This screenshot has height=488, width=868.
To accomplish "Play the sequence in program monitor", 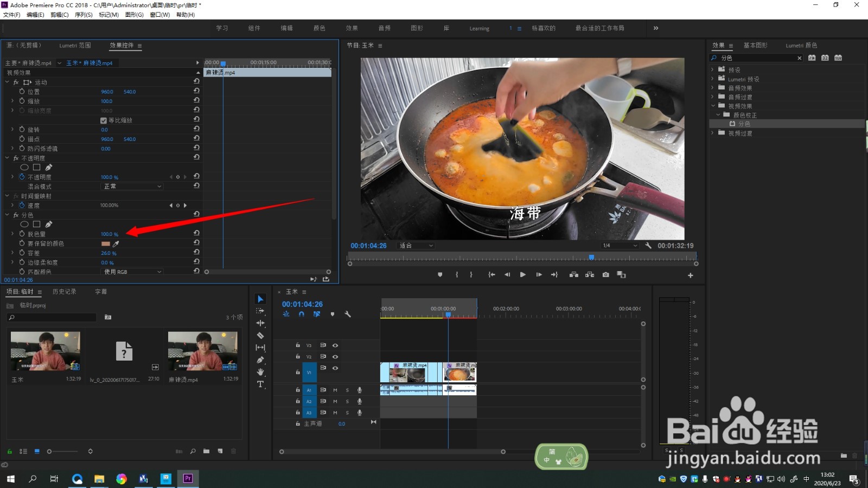I will point(522,275).
